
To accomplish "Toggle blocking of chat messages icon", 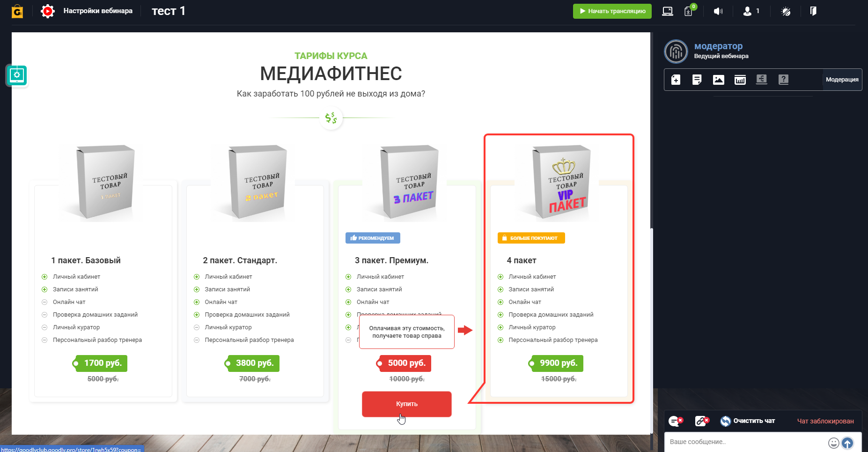I will 676,421.
